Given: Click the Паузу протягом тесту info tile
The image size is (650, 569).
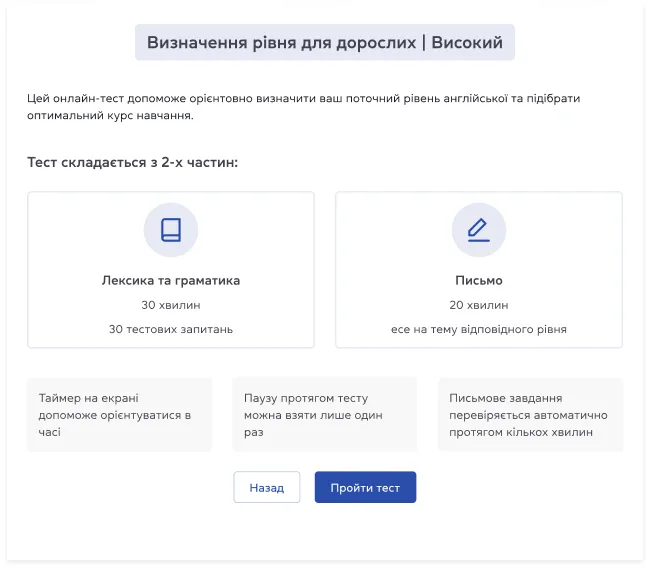Looking at the screenshot, I should [324, 415].
